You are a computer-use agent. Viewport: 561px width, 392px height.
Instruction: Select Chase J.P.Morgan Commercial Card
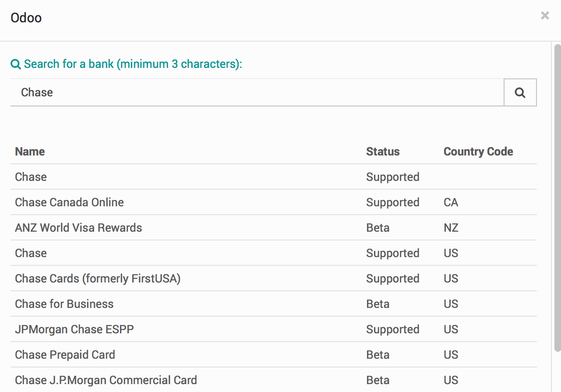pos(274,380)
